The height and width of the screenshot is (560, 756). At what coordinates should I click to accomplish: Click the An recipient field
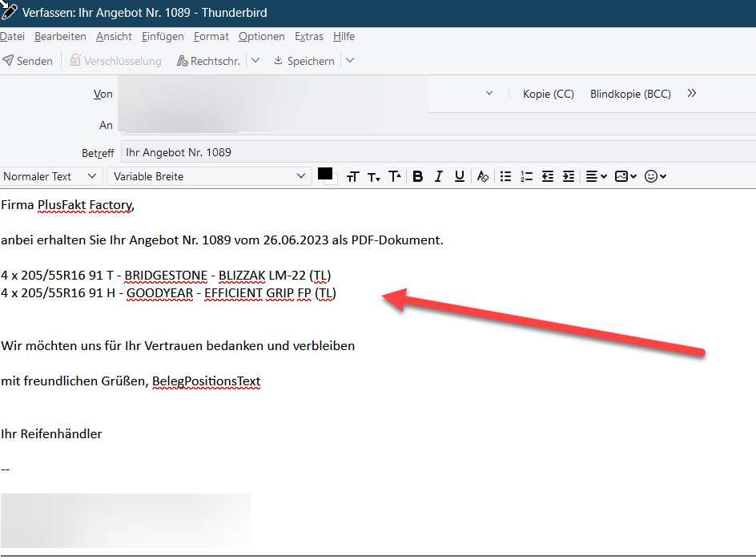438,125
